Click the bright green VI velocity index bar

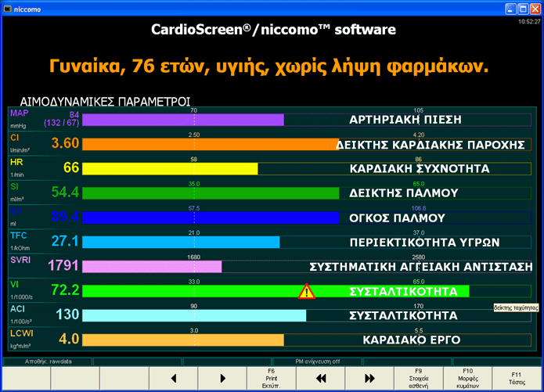point(276,291)
